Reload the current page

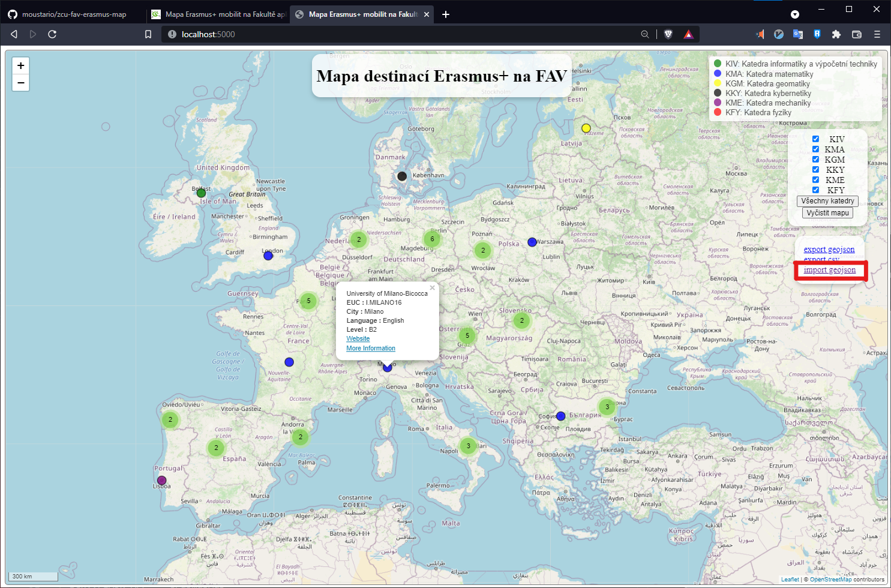pos(52,34)
